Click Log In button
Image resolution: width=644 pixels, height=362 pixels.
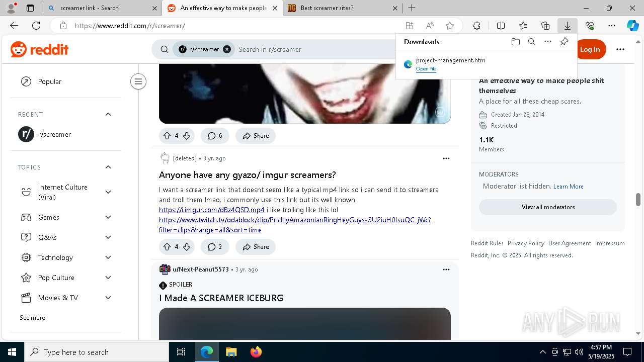pyautogui.click(x=590, y=49)
